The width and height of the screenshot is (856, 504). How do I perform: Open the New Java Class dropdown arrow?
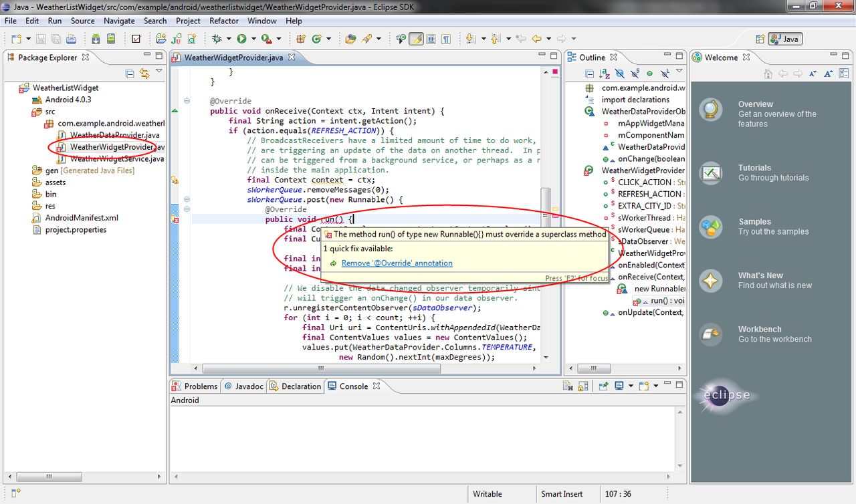(x=328, y=39)
